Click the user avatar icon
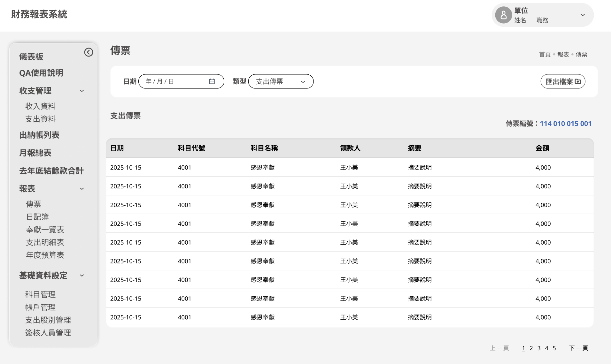This screenshot has height=364, width=611. point(503,15)
